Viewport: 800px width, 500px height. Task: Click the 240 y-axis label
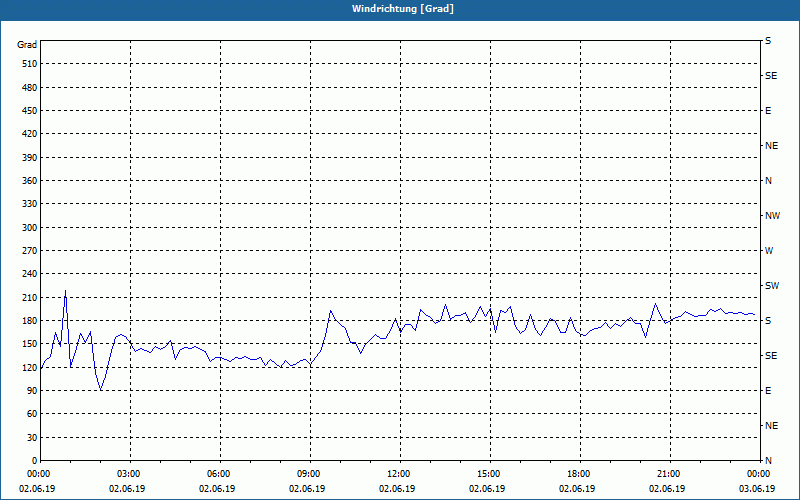click(x=29, y=274)
